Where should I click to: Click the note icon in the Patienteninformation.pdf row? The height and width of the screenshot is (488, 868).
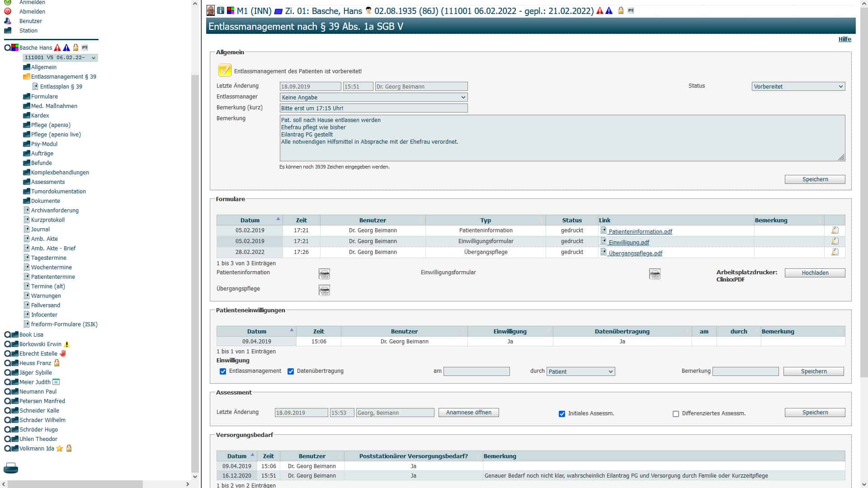click(x=835, y=230)
